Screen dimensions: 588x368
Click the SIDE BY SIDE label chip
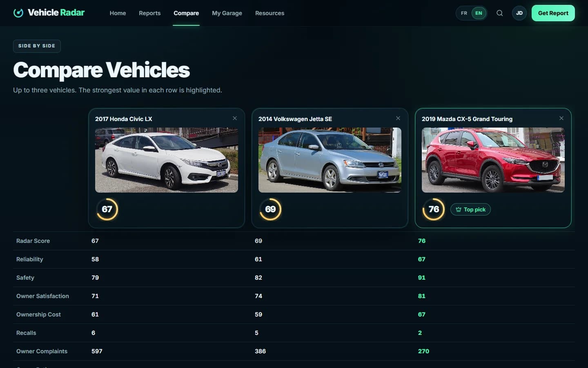[37, 46]
